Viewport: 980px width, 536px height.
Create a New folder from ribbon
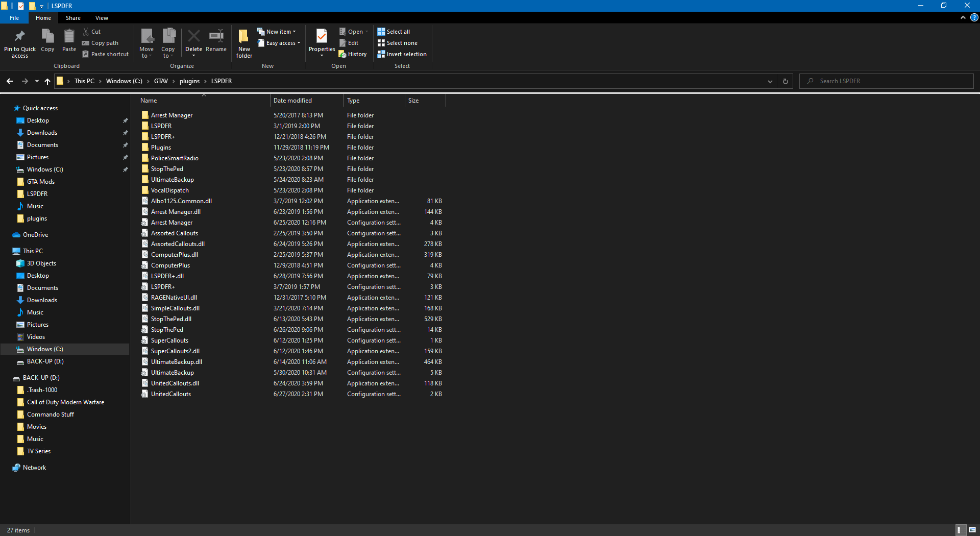click(x=244, y=43)
